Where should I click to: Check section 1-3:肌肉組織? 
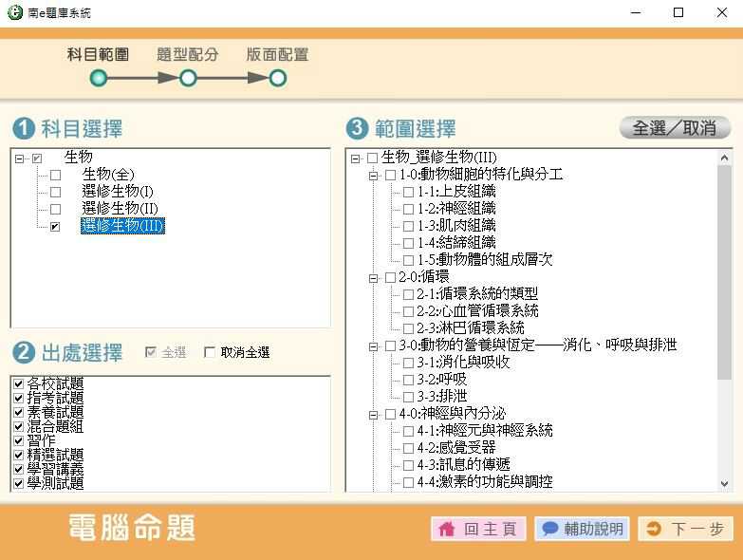(x=408, y=227)
